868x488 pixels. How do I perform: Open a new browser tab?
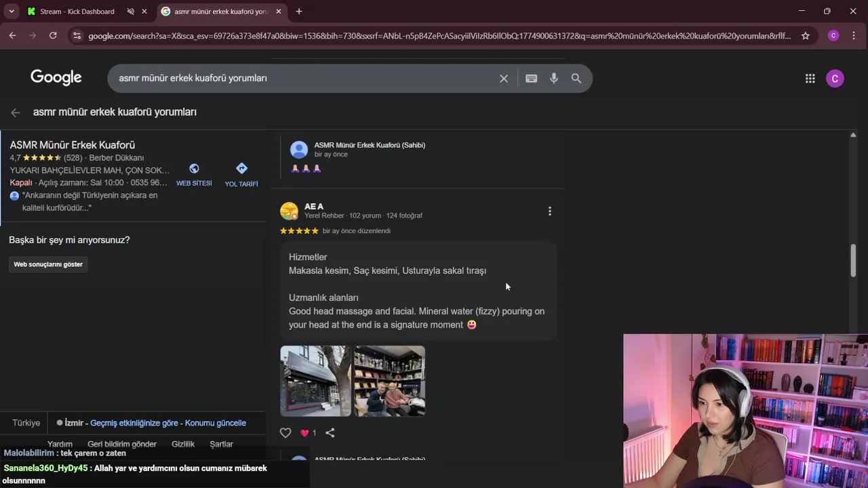coord(299,12)
